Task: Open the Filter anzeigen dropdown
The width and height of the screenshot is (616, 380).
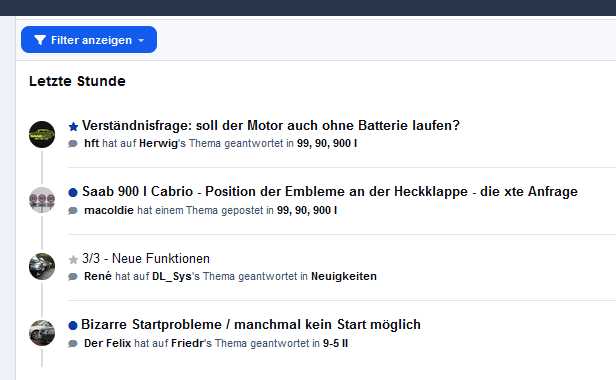Action: (89, 40)
